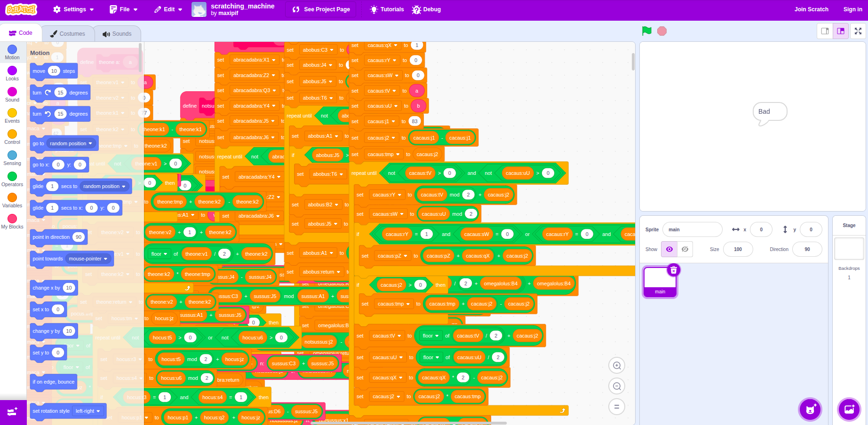
Task: Hide the sprite using the crossed-eye toggle
Action: (685, 249)
